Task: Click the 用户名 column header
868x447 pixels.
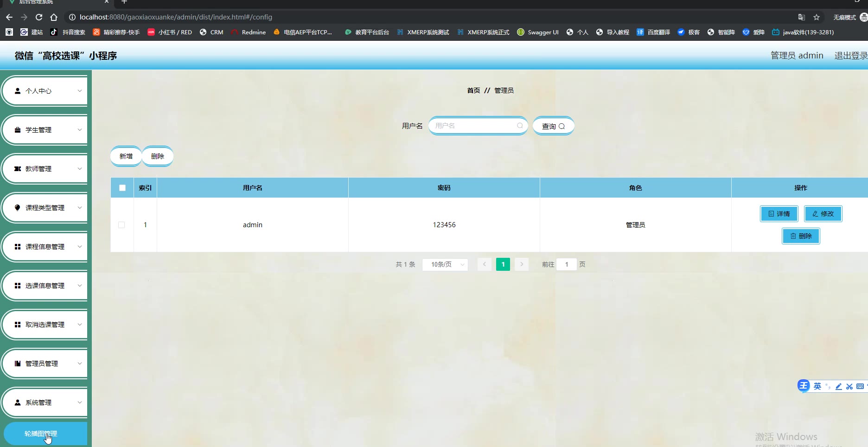Action: click(253, 188)
